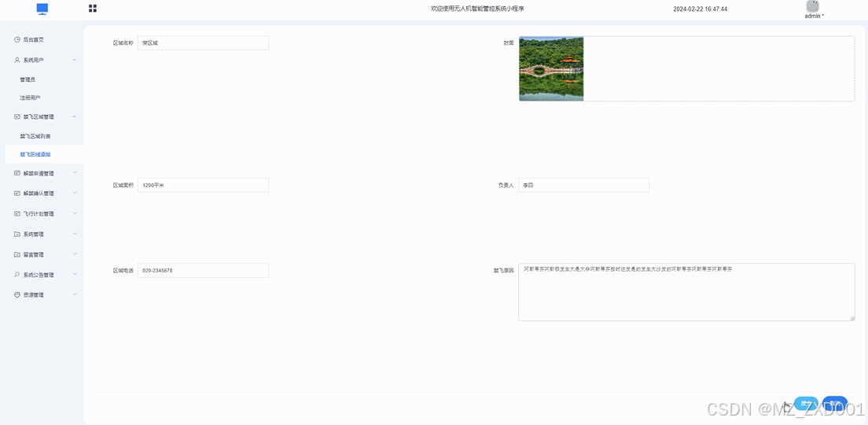Viewport: 868px width, 425px height.
Task: Go to 禁飞区域列表 page
Action: [x=35, y=136]
